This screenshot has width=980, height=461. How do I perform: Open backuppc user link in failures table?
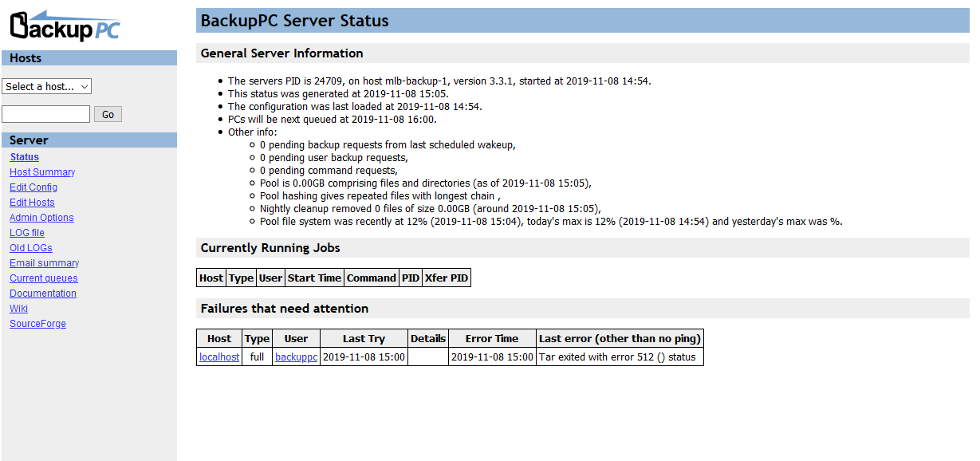pyautogui.click(x=296, y=357)
